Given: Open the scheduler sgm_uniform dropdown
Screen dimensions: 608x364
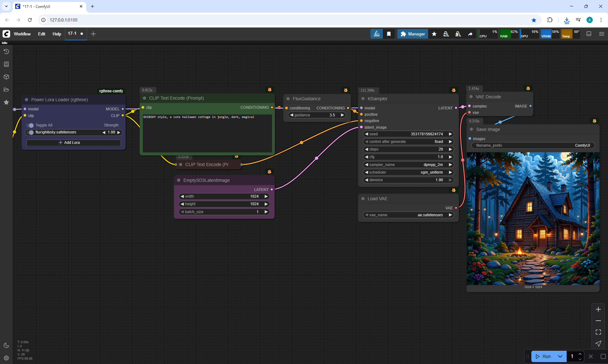Looking at the screenshot, I should click(408, 172).
